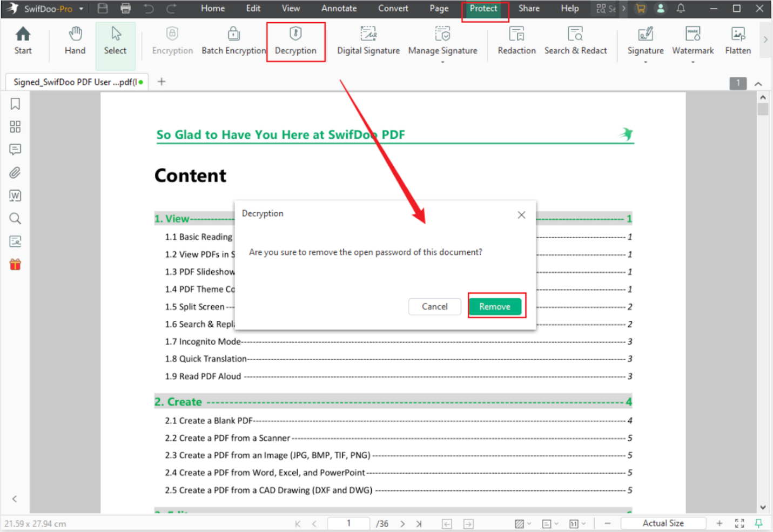Toggle full screen view in status bar

point(739,523)
